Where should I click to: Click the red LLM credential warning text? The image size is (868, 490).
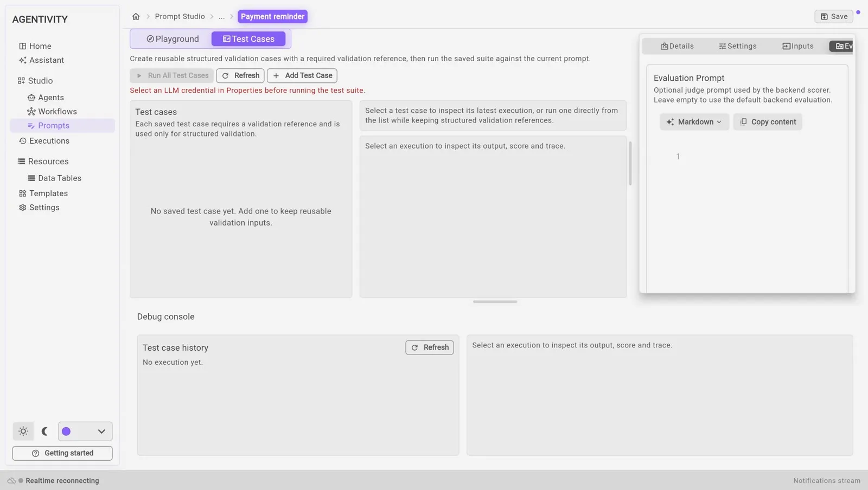tap(247, 91)
